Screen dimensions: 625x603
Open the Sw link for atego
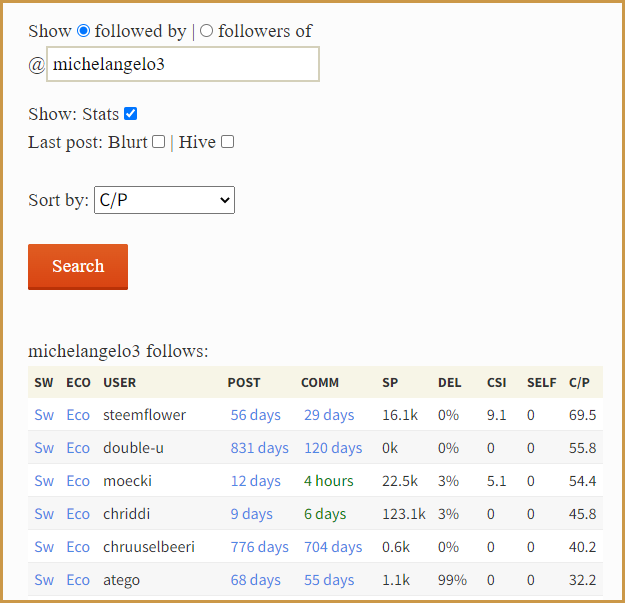(x=44, y=580)
